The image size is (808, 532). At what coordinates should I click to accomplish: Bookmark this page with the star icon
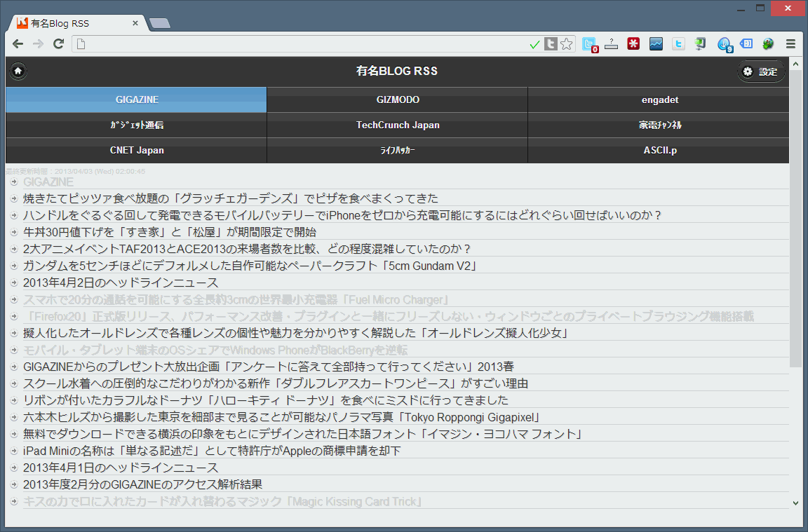[x=567, y=44]
